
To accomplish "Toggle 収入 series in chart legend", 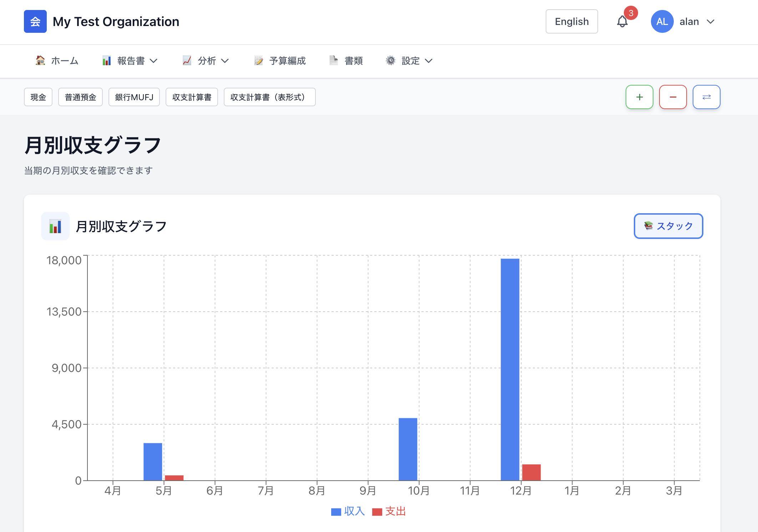I will click(x=348, y=511).
